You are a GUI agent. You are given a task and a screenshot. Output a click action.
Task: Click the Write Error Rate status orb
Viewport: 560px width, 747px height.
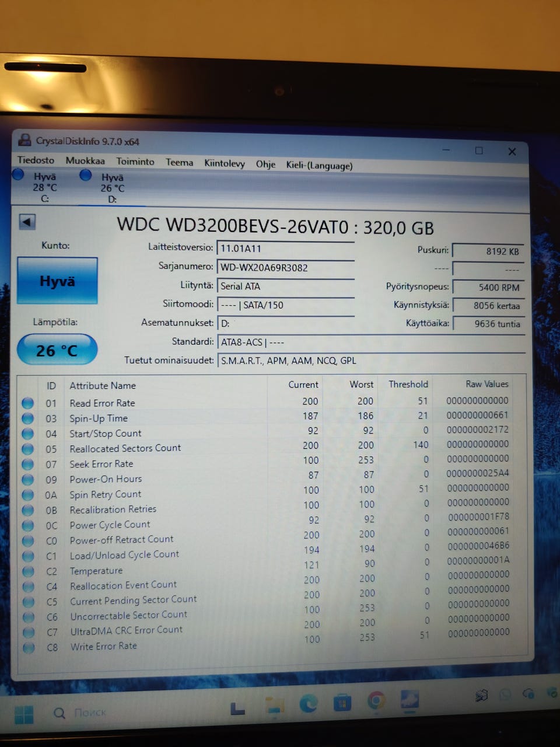[29, 647]
